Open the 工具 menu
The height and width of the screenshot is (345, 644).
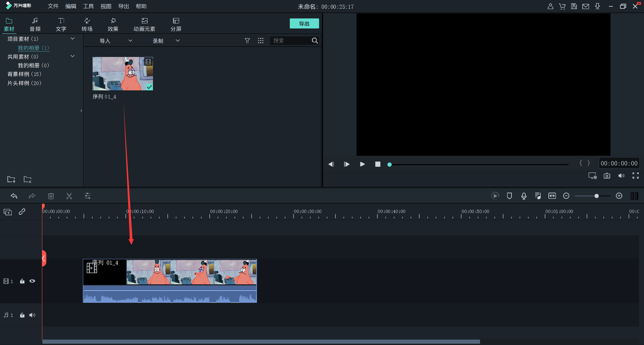point(88,6)
